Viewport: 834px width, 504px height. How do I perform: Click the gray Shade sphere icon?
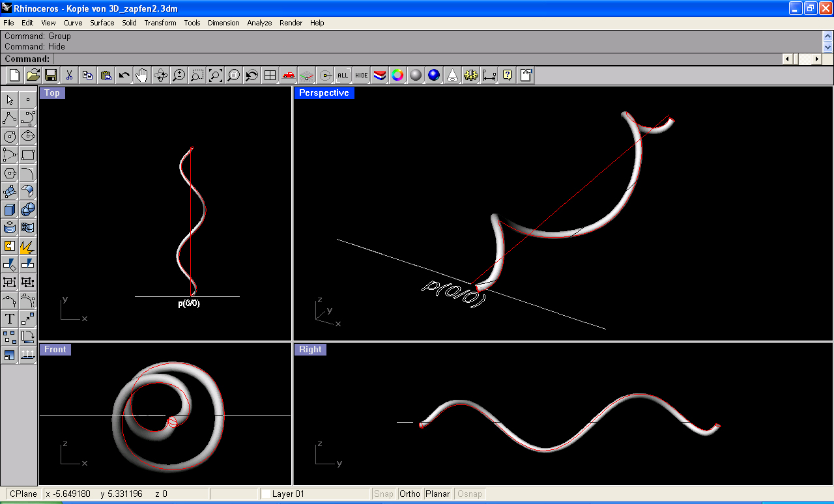click(416, 76)
